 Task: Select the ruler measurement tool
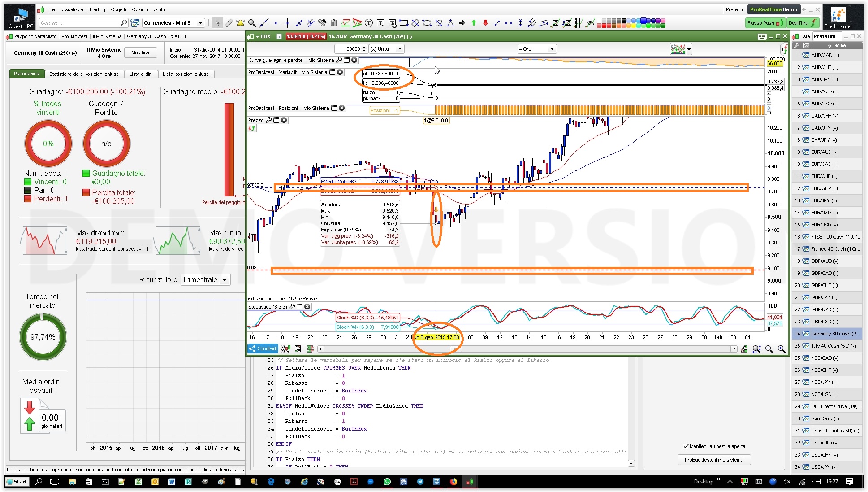coord(229,23)
